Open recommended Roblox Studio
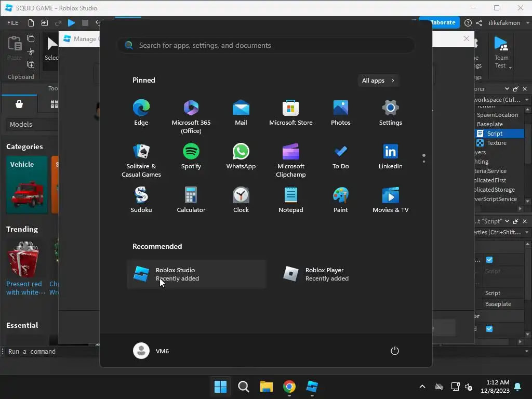Screen dimensions: 532x399 [x=197, y=274]
